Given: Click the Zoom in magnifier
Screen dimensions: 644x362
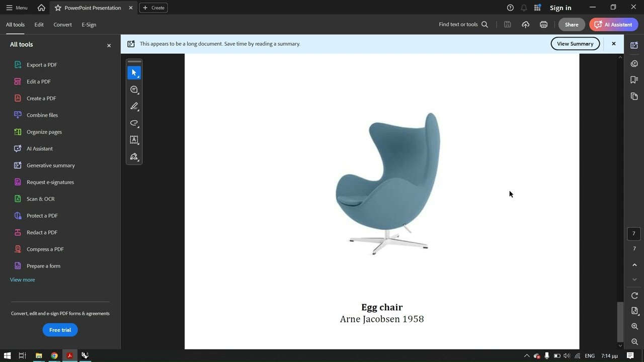Looking at the screenshot, I should click(x=634, y=326).
